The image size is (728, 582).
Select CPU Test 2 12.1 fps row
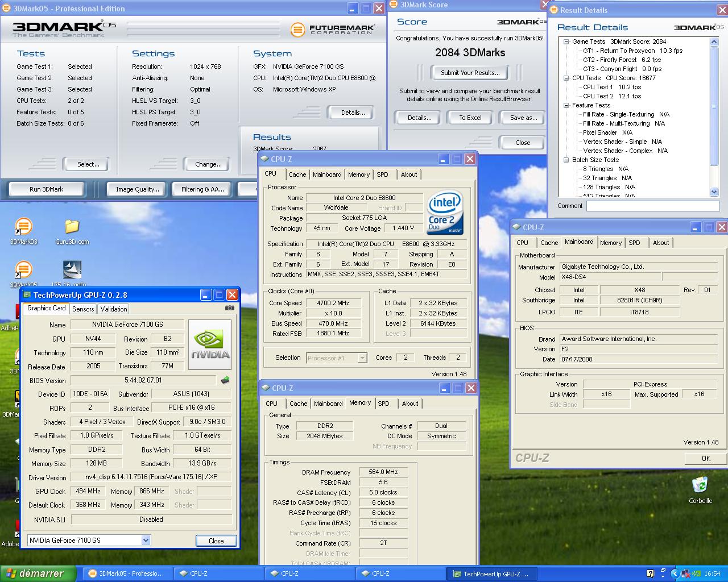tap(612, 96)
